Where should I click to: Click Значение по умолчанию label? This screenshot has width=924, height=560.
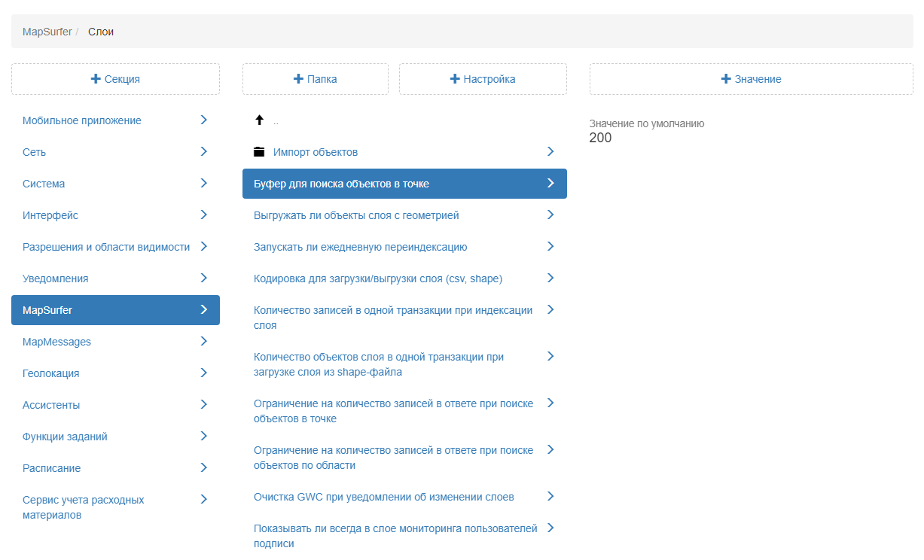pyautogui.click(x=647, y=123)
